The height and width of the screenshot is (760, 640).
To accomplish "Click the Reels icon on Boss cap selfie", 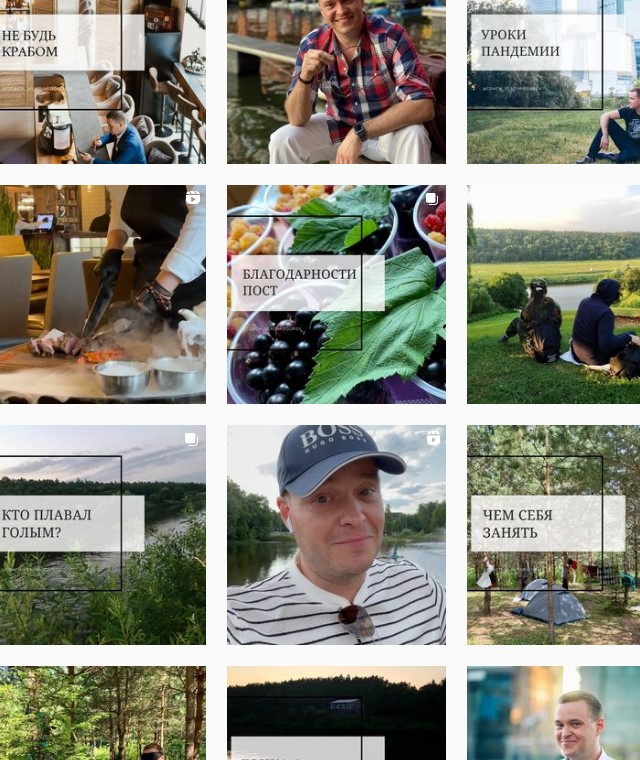I will pyautogui.click(x=433, y=438).
